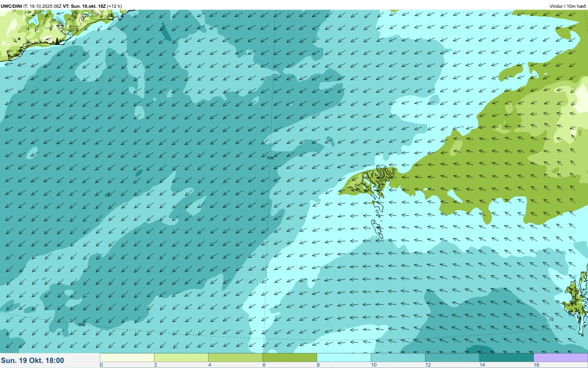Choose the dark teal 14–16 legend swatch
Image resolution: width=588 pixels, height=368 pixels.
coord(507,357)
